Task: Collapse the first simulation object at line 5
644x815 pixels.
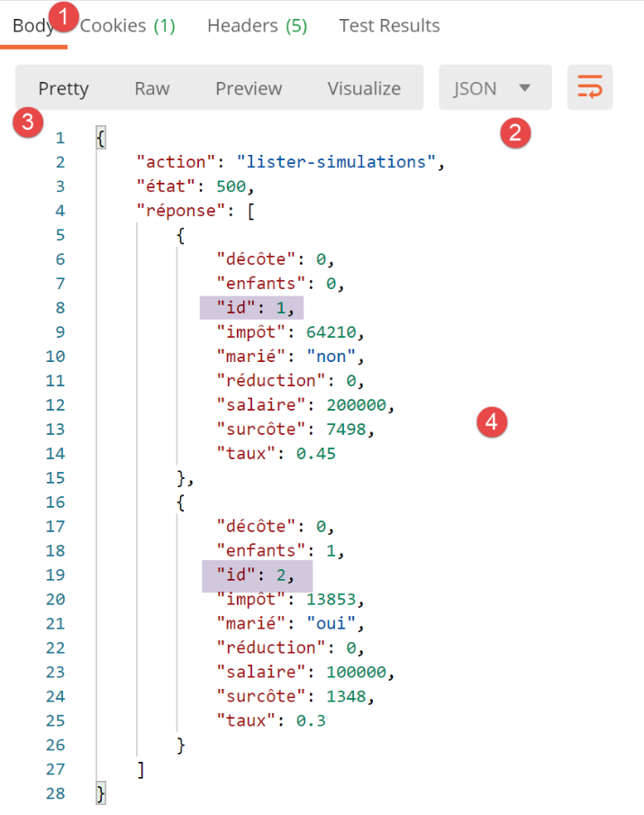Action: click(81, 235)
